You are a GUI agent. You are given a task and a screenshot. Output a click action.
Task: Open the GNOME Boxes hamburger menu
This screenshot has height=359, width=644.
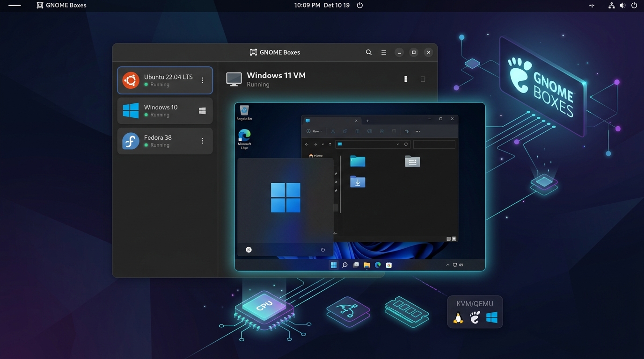pyautogui.click(x=384, y=52)
